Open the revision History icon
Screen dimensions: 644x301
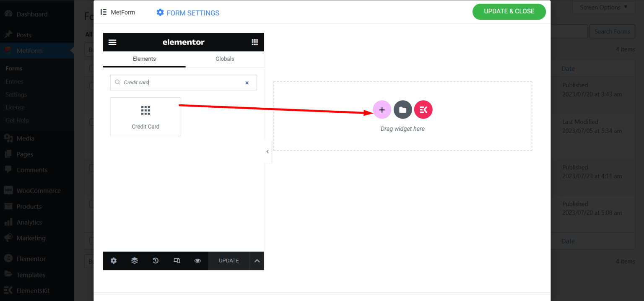click(155, 261)
